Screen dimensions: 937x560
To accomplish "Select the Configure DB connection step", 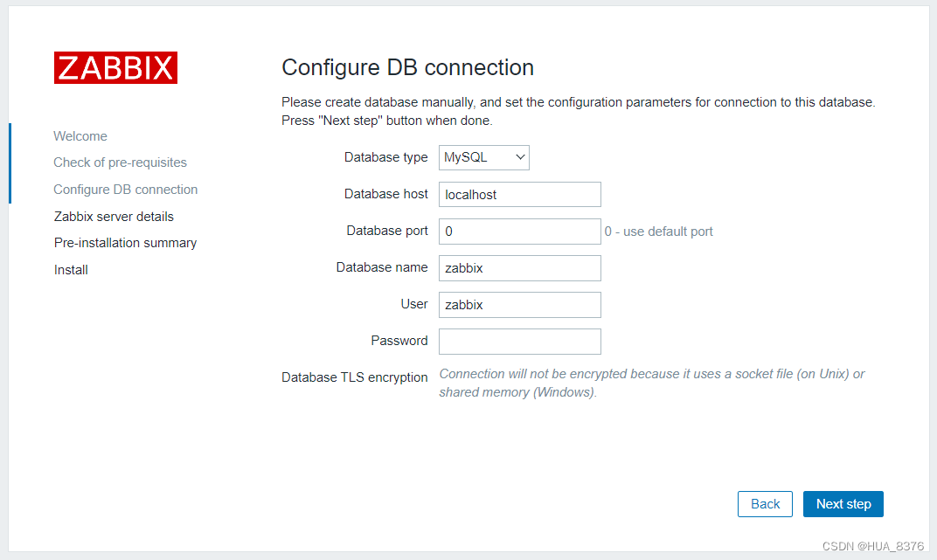I will (125, 190).
